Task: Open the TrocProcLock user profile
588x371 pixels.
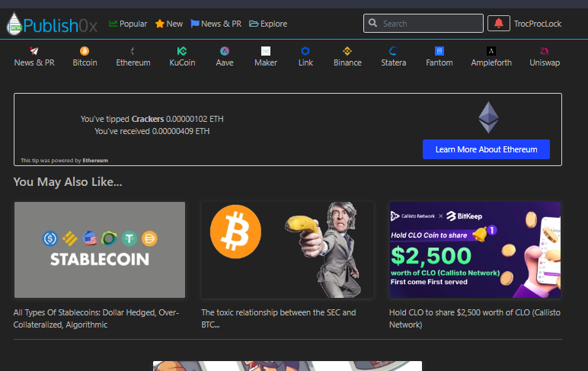Action: [x=538, y=24]
